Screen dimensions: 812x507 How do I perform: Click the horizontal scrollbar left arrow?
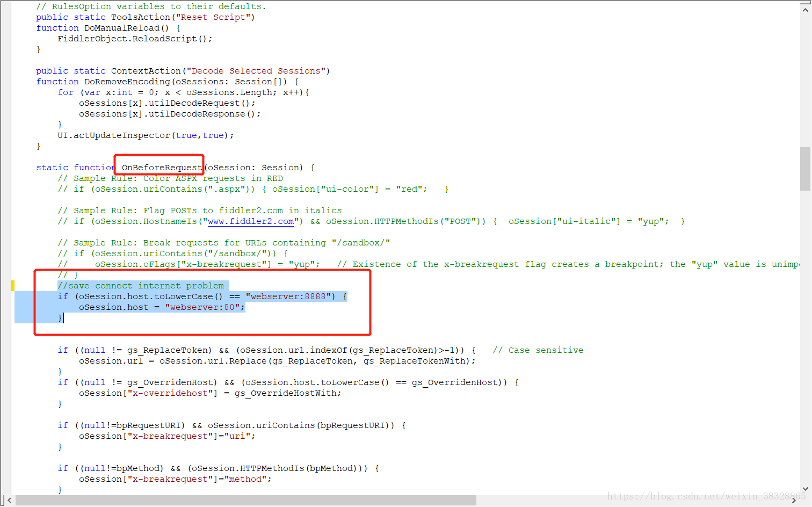click(x=9, y=500)
